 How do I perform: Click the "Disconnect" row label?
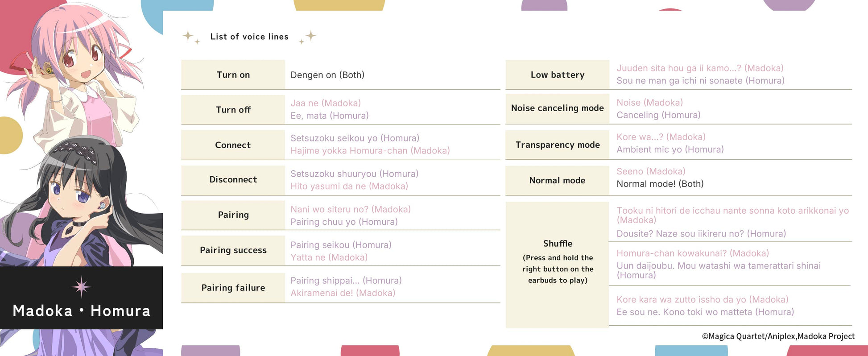click(x=233, y=179)
